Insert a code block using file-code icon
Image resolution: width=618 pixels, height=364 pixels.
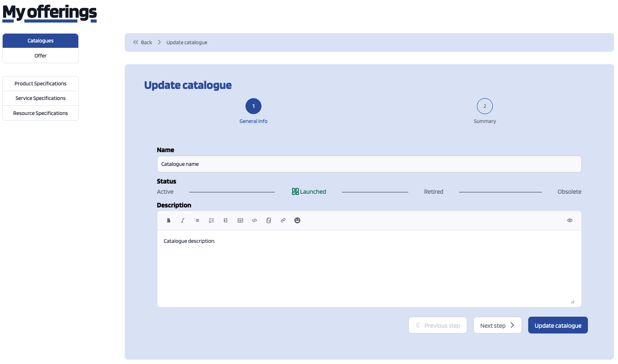269,220
